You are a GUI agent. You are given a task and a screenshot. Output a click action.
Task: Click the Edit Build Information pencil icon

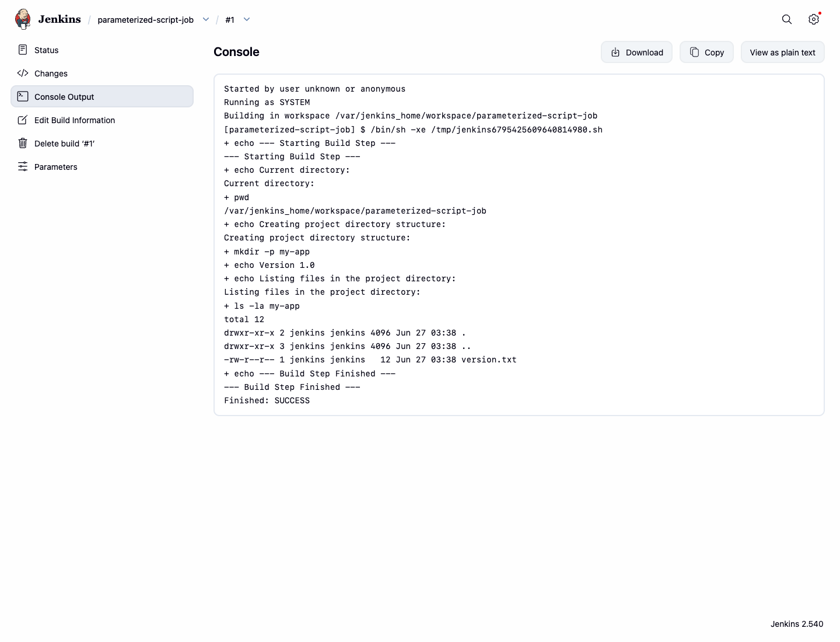23,120
